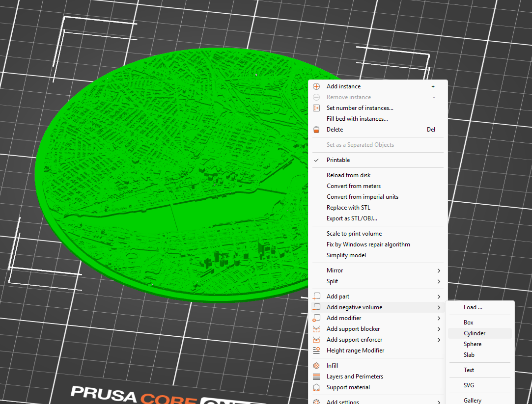Click the Layers and Perimeters icon
532x404 pixels.
(x=316, y=377)
